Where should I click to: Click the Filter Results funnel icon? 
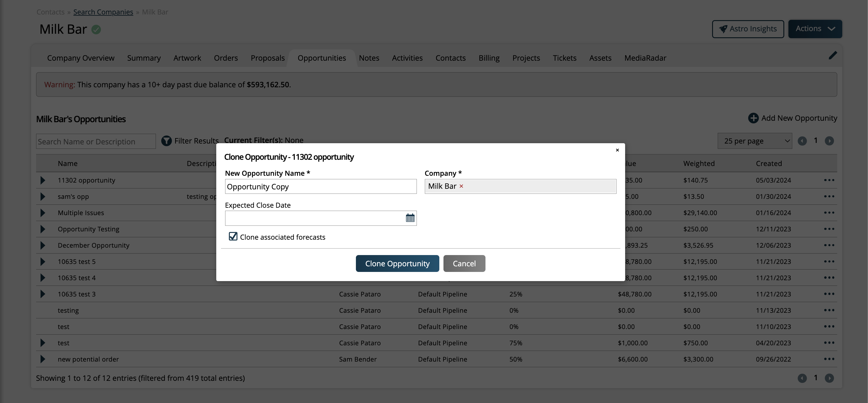click(166, 141)
